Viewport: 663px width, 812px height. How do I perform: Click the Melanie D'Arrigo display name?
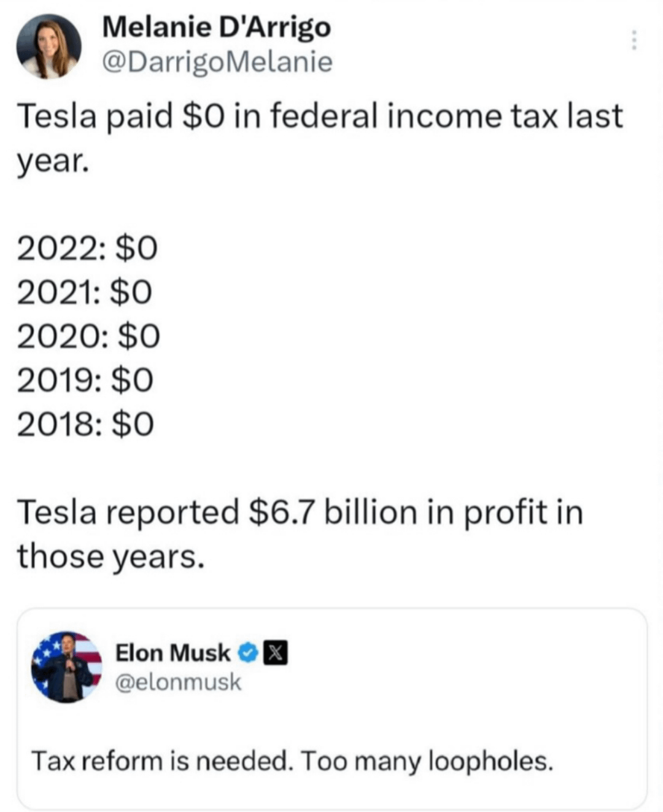(217, 27)
